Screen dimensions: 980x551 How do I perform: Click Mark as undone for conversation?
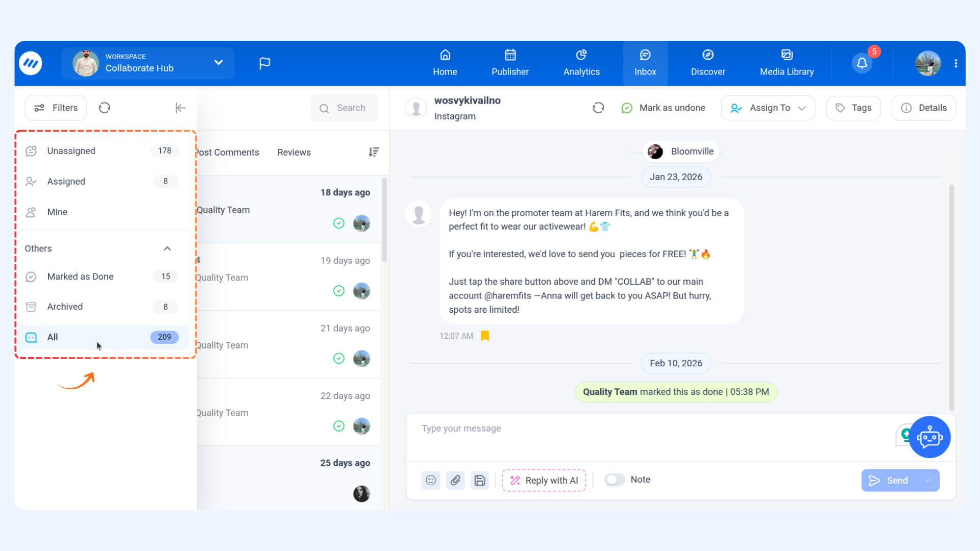tap(663, 108)
